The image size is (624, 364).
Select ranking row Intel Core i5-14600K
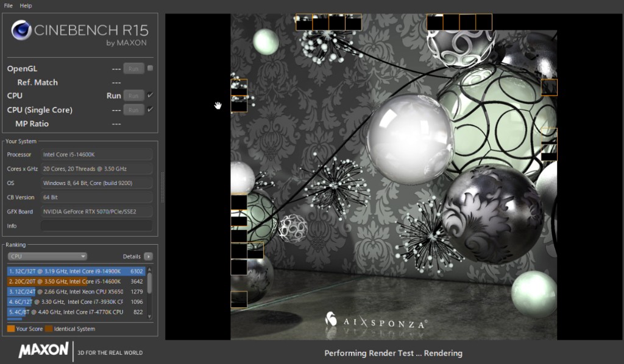tap(76, 281)
